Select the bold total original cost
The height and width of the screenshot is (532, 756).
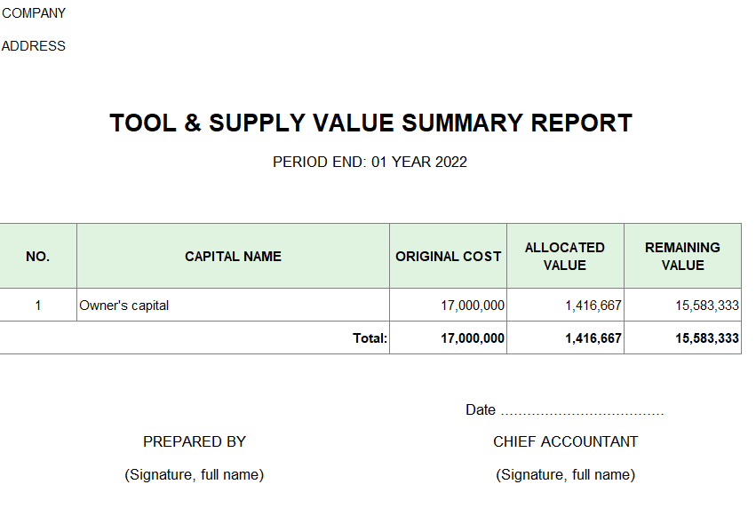click(473, 338)
